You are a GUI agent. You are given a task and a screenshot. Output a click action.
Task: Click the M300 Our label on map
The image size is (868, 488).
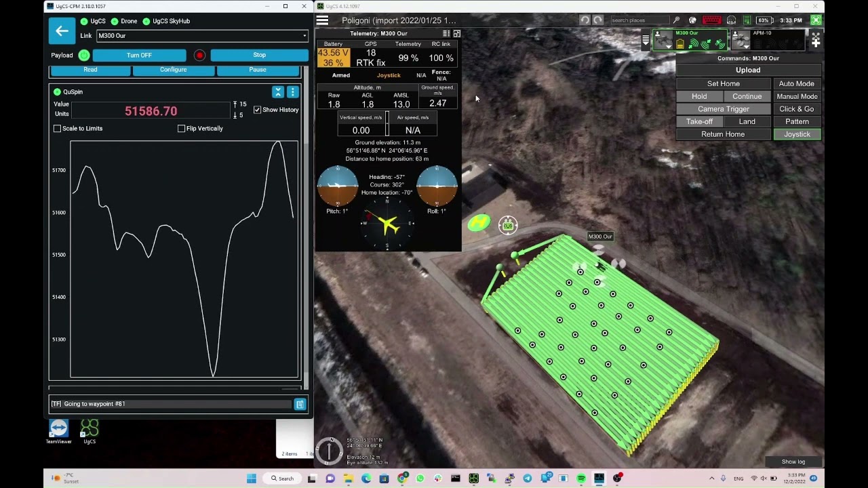click(600, 237)
